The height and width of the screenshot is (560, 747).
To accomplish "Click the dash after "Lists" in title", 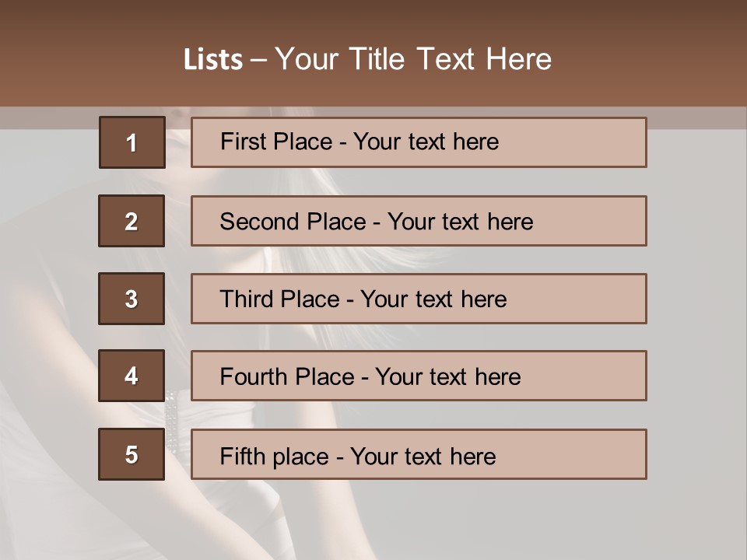I will (258, 60).
